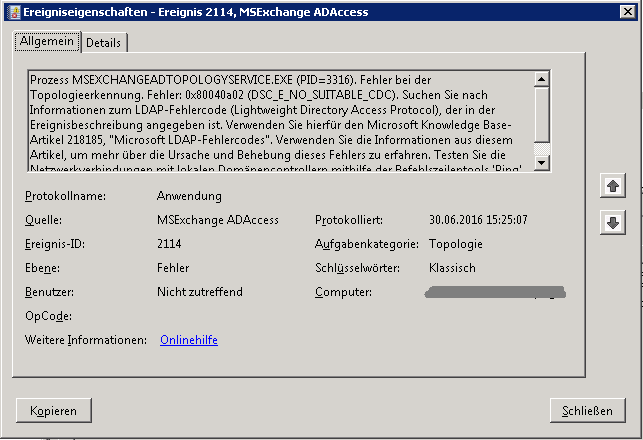
Task: Click the Protokolliert date 30.06.2016 15:25:07
Action: pos(478,220)
